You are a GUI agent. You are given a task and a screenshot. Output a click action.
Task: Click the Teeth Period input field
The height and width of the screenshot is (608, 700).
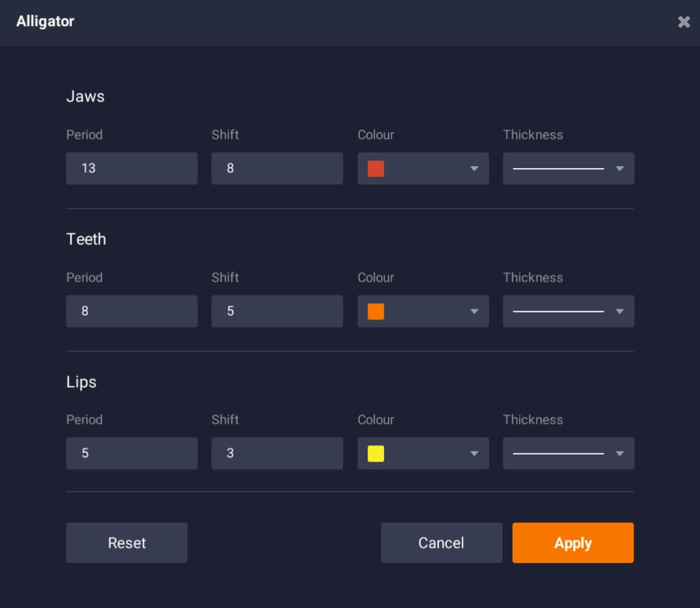click(x=131, y=311)
